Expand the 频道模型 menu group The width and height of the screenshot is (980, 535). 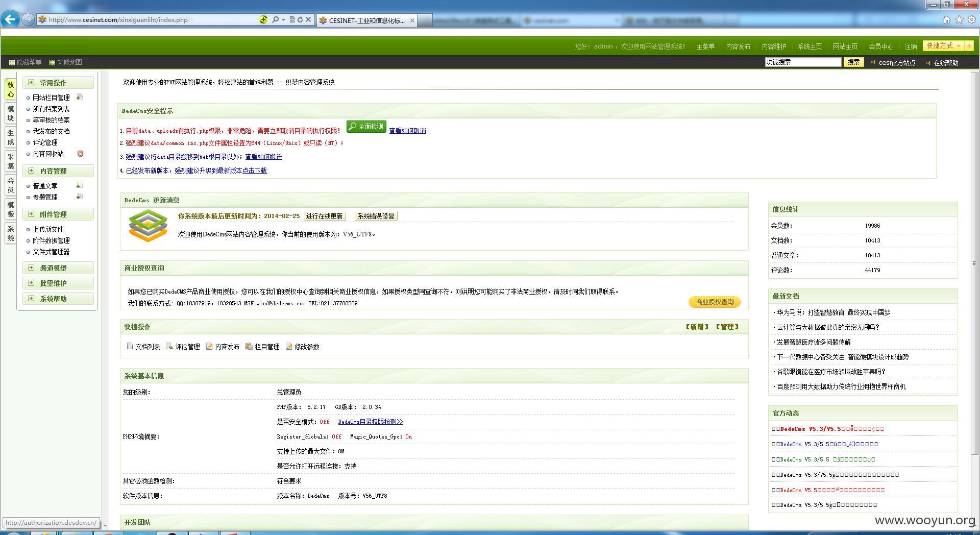pyautogui.click(x=31, y=267)
